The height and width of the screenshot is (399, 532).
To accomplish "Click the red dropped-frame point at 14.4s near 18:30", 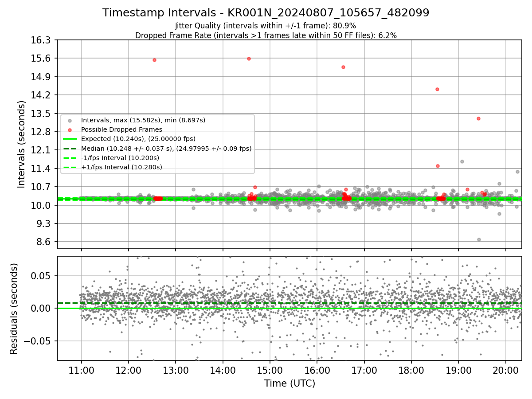I will [437, 89].
